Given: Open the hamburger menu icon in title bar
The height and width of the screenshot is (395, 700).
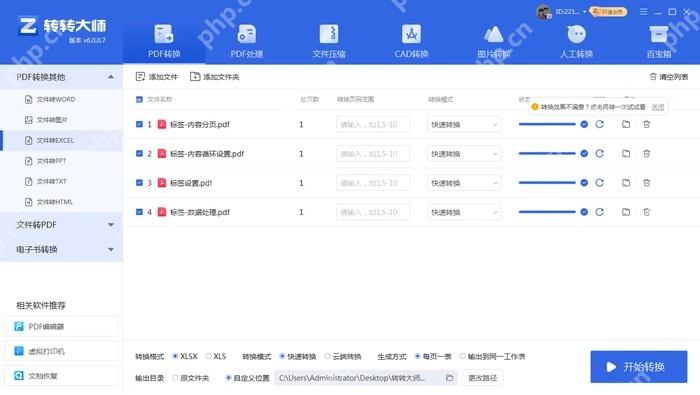Looking at the screenshot, I should [x=643, y=12].
